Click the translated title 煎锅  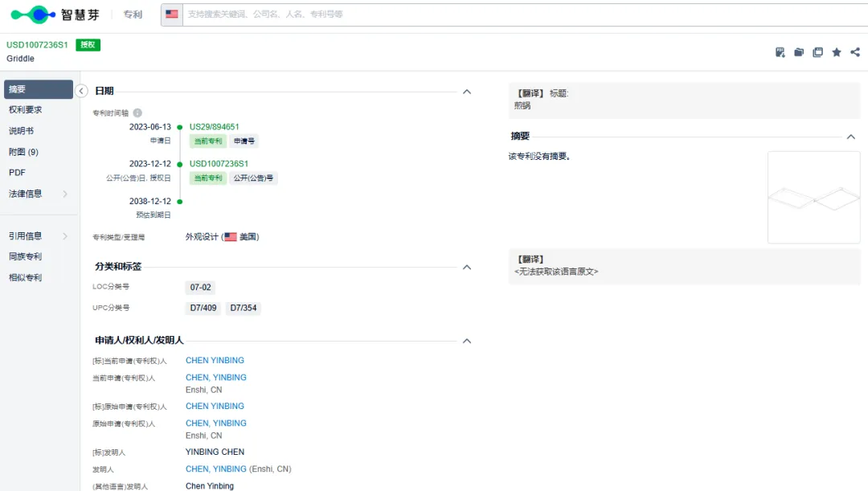(522, 106)
